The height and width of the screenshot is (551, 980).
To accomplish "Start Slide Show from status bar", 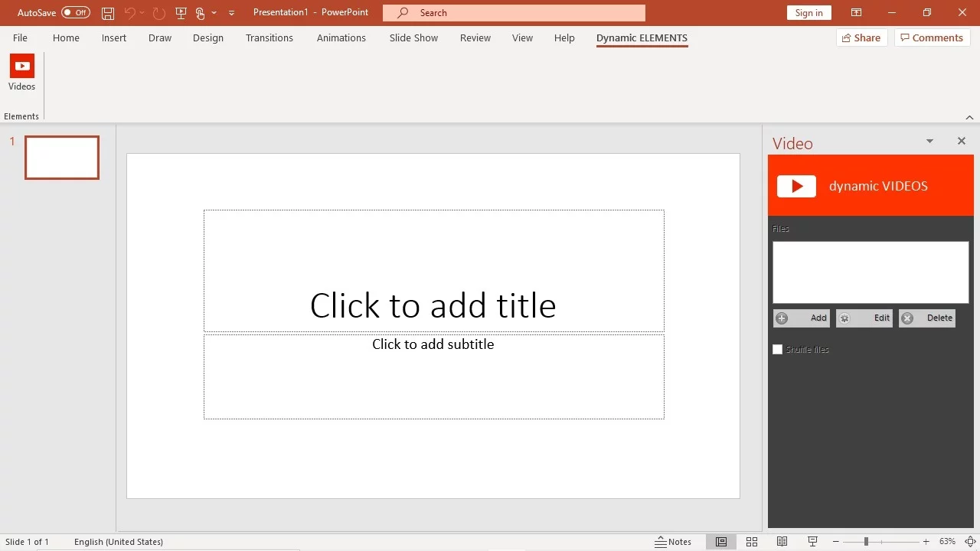I will point(813,542).
